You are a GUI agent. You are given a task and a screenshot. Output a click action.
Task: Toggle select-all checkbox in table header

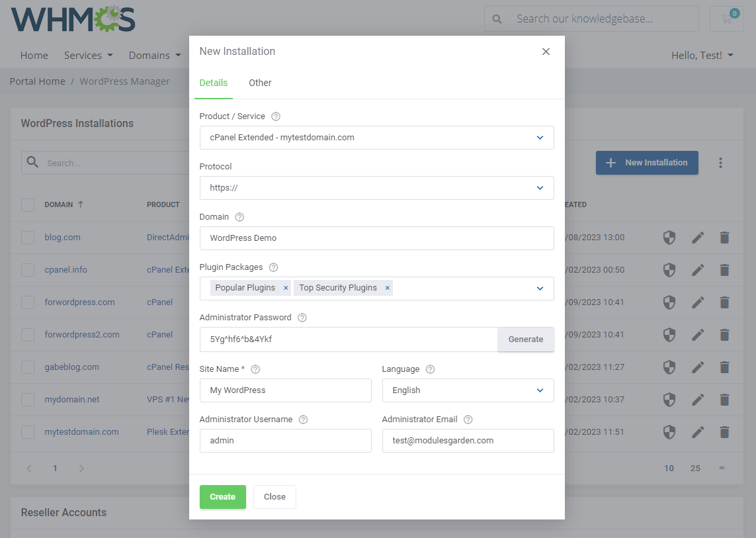(28, 204)
